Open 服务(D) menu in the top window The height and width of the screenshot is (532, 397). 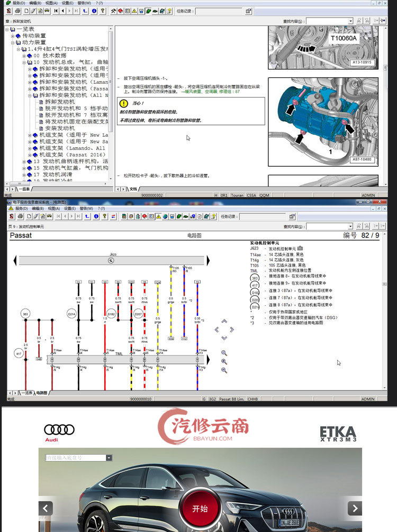(x=19, y=3)
